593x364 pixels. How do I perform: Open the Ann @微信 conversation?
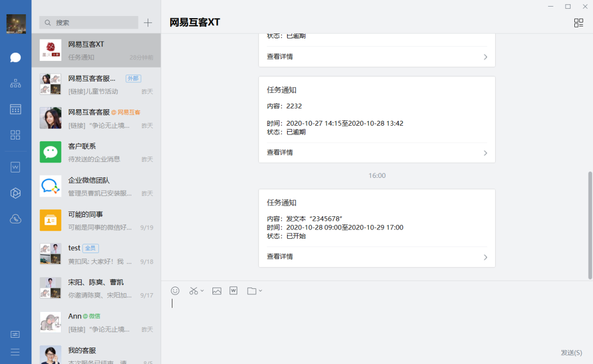pos(97,322)
